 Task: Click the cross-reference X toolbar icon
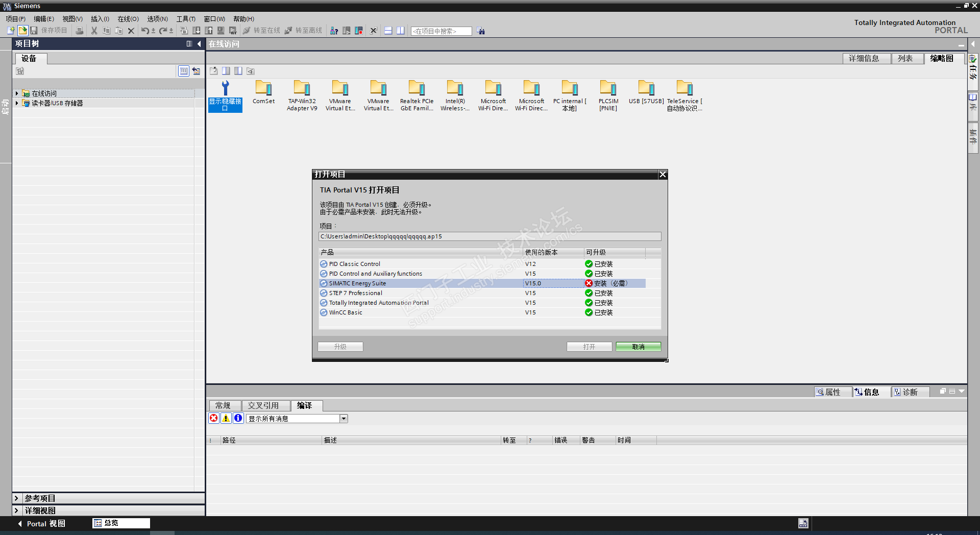pos(373,31)
